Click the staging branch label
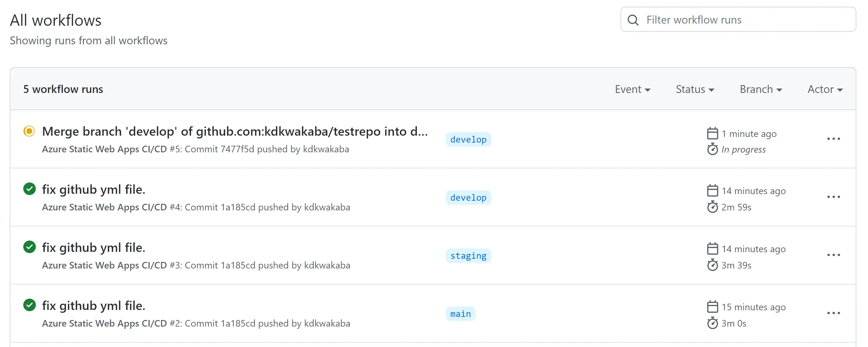This screenshot has height=347, width=868. (468, 256)
